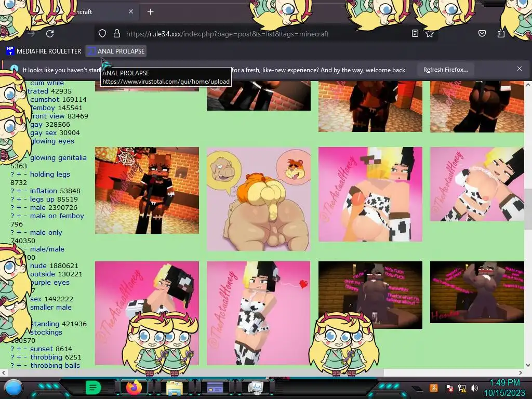Screen dimensions: 532x399
Task: Click the '+' link beside inflation
Action: coord(19,191)
